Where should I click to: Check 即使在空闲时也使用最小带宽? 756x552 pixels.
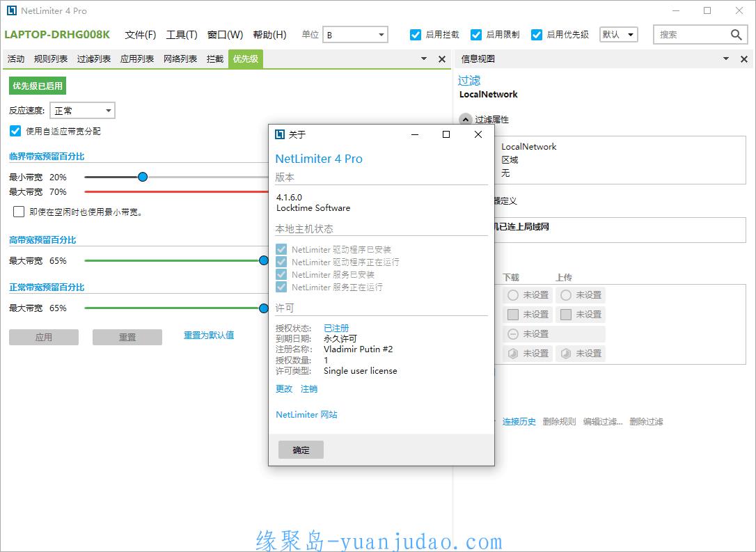(19, 212)
